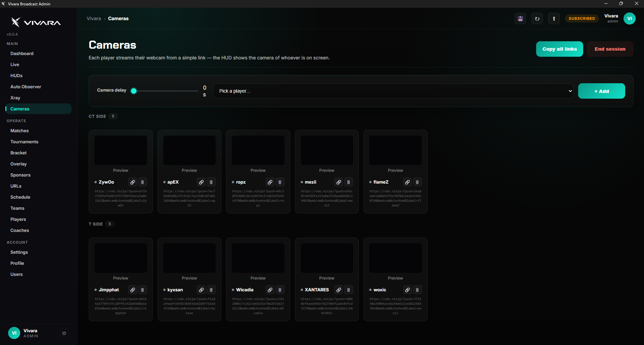
Task: Click the Camera delay slider handle
Action: click(x=134, y=91)
